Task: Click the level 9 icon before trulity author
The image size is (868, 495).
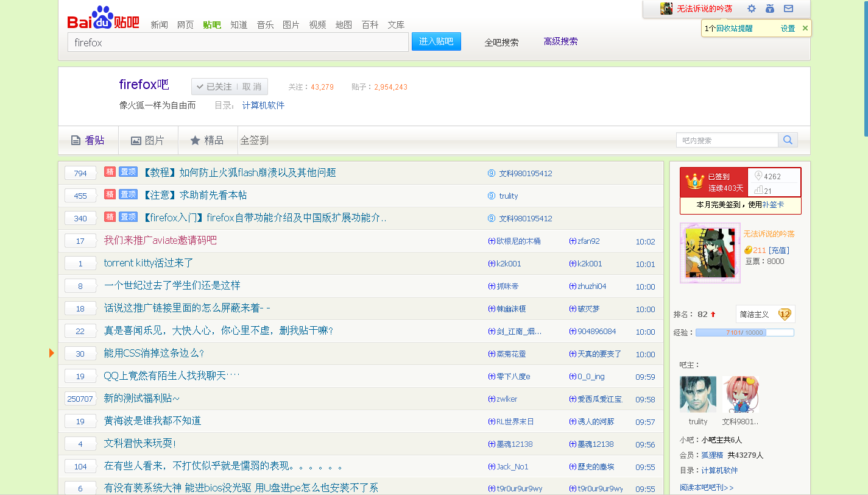Action: tap(492, 196)
